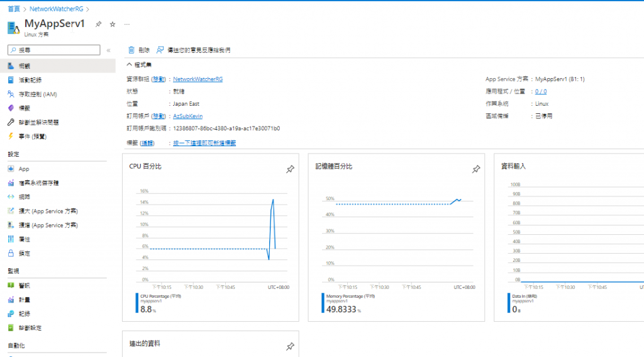
Task: Click the MyAppServ1 App Service plan icon
Action: click(14, 28)
